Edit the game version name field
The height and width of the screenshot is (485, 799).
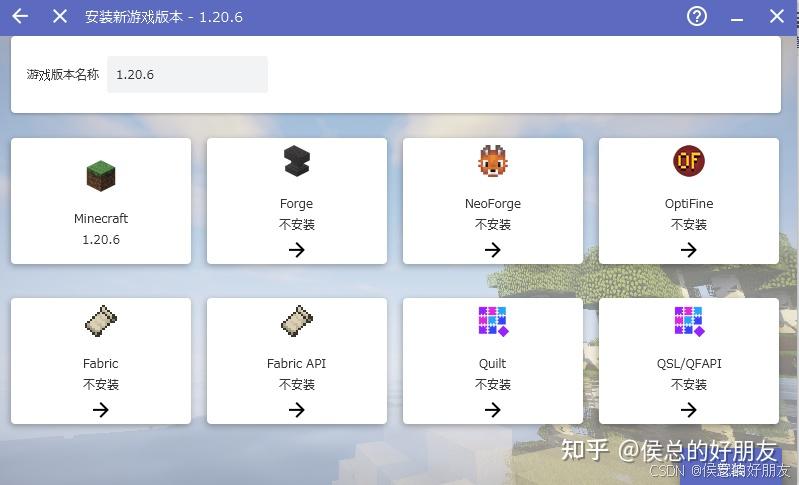(187, 74)
